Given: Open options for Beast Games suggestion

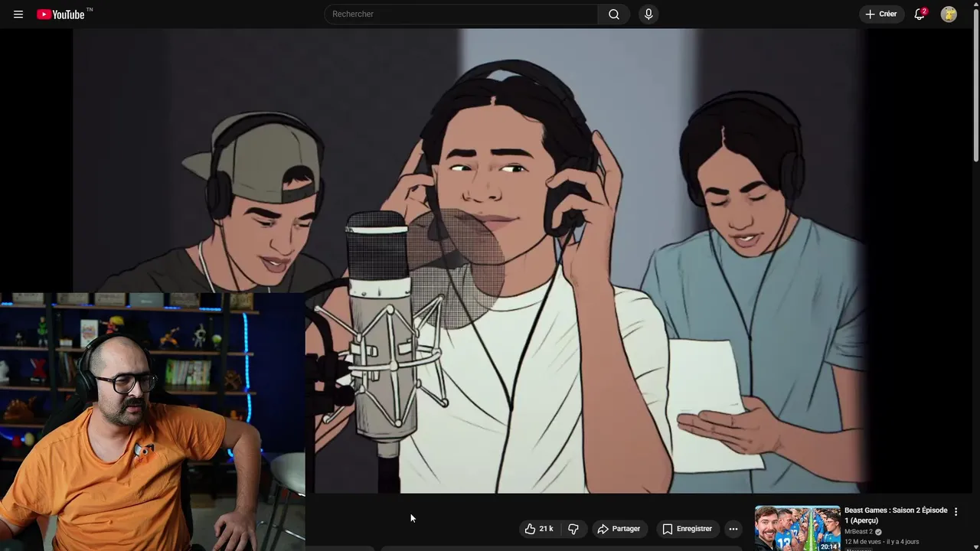Looking at the screenshot, I should [955, 511].
